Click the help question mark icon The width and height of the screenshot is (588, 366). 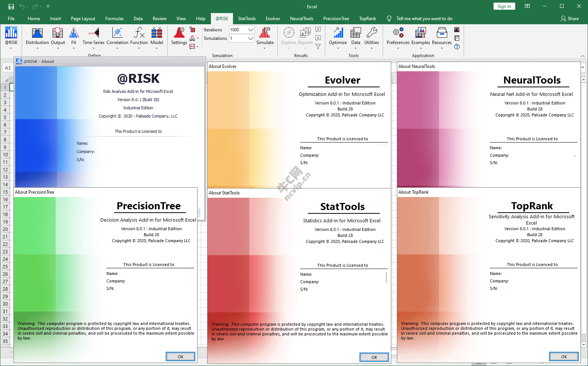[x=457, y=47]
